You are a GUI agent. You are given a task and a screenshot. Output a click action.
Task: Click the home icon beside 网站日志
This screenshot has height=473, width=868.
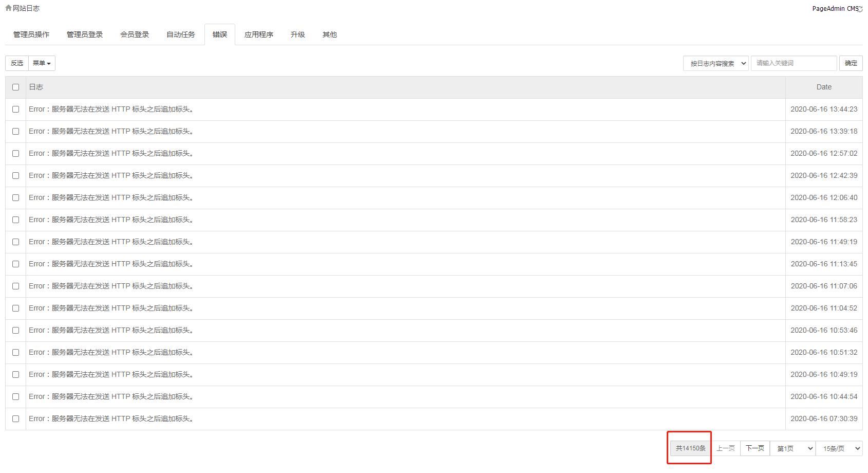[x=8, y=8]
